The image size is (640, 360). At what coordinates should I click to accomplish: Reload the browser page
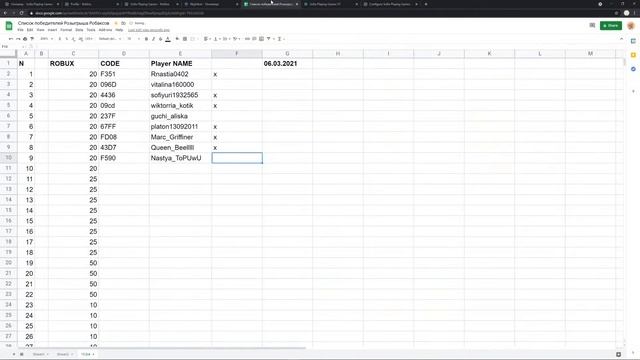21,13
